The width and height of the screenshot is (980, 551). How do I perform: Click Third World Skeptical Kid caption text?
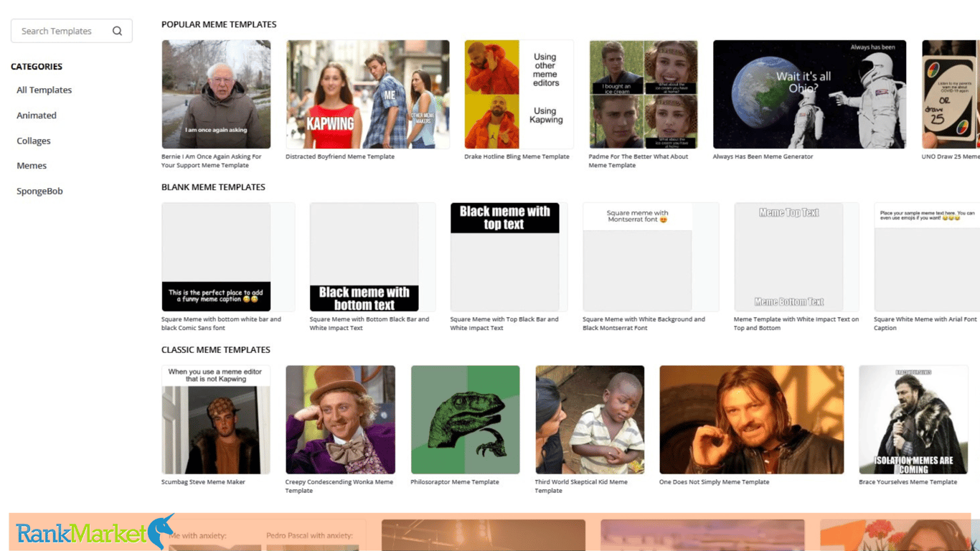pyautogui.click(x=581, y=486)
